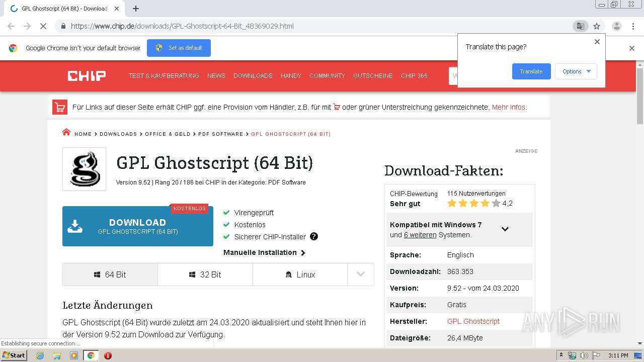The height and width of the screenshot is (362, 644).
Task: Open the CHIP 365 menu item
Action: tap(415, 76)
